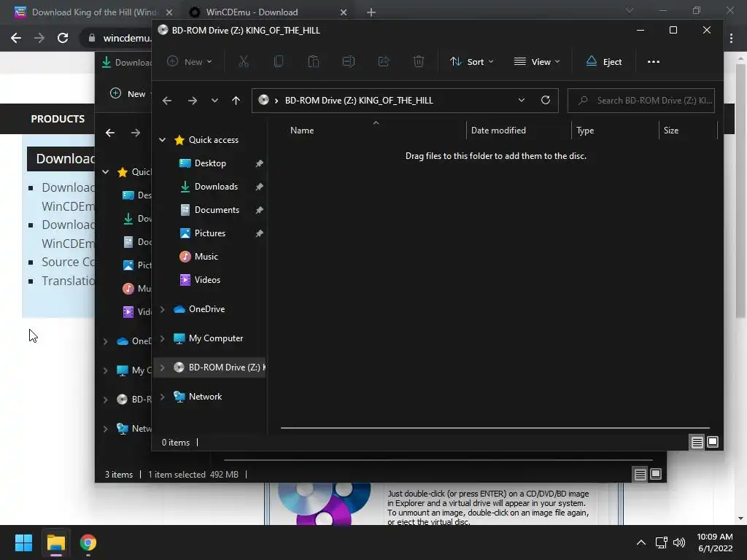Click File Explorer on the taskbar
Screen dimensions: 747x560
click(x=55, y=542)
